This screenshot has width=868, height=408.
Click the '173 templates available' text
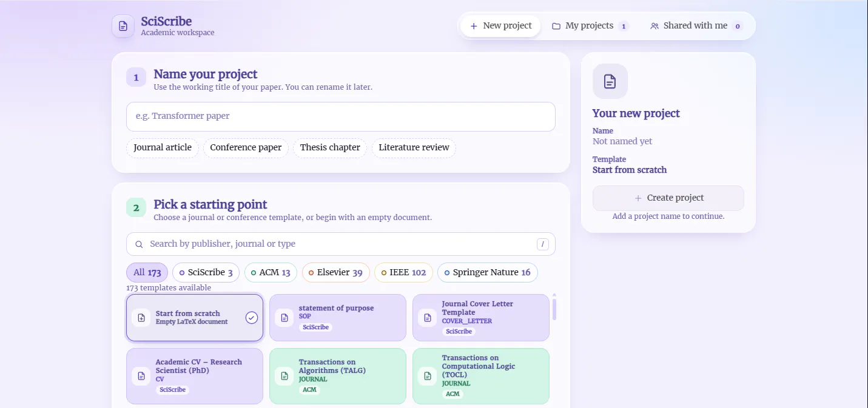pyautogui.click(x=169, y=288)
